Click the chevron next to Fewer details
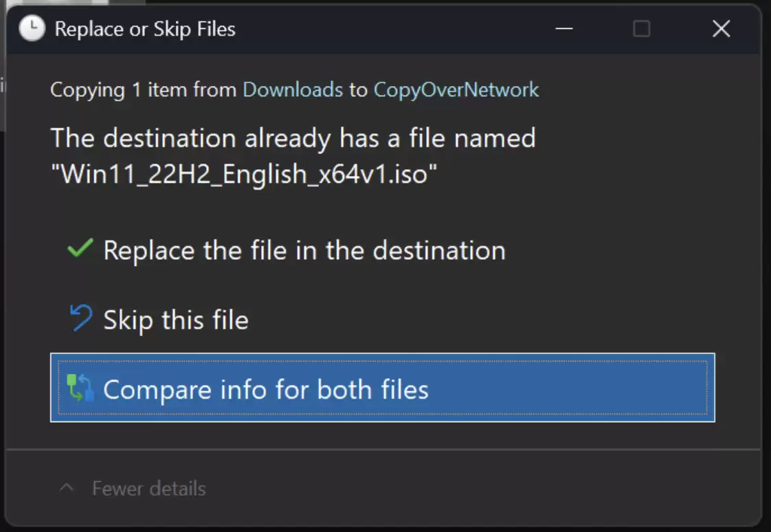The width and height of the screenshot is (771, 532). (x=66, y=488)
